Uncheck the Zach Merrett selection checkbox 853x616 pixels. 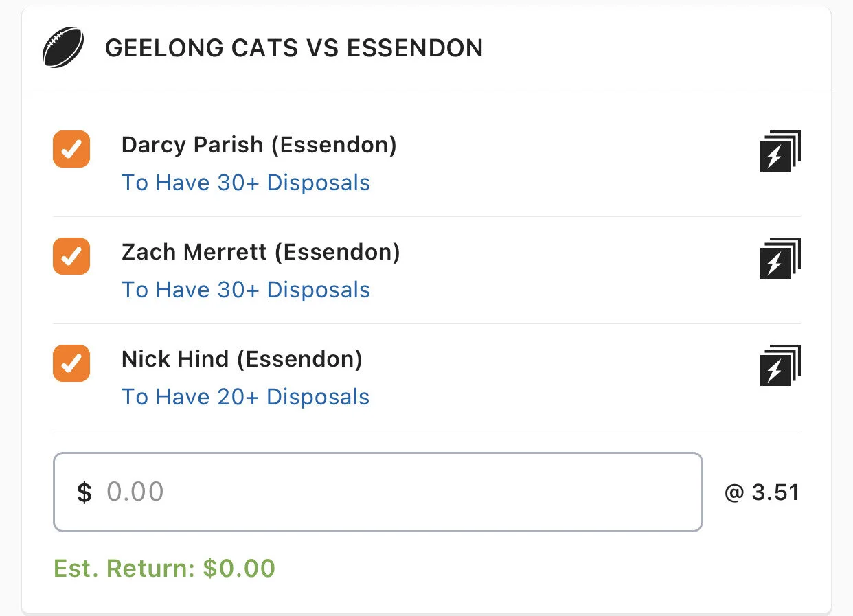(x=71, y=256)
